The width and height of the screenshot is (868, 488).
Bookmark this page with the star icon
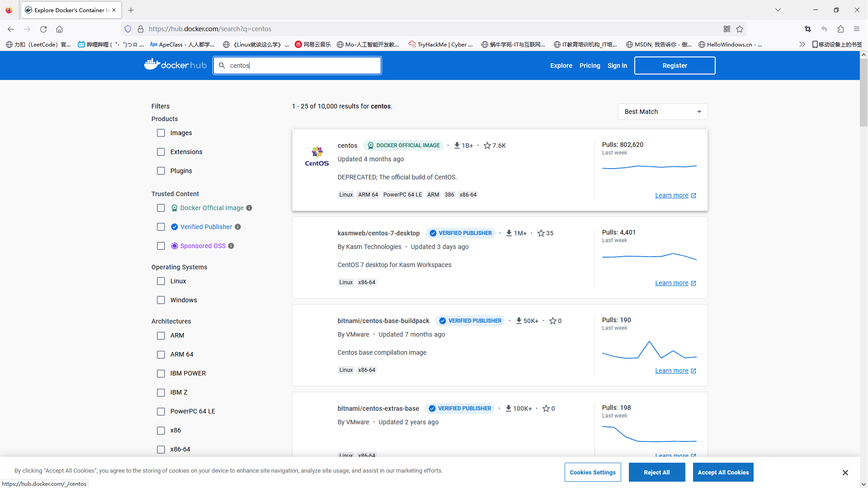pos(740,29)
